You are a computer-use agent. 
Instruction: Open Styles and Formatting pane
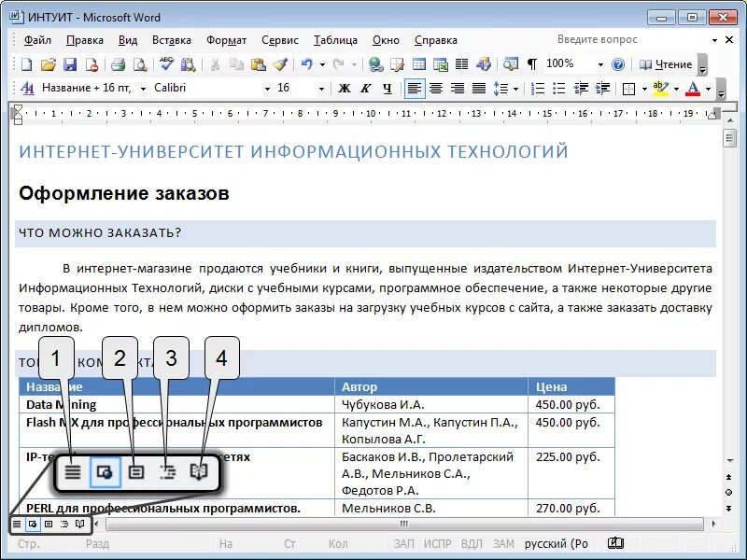point(28,88)
